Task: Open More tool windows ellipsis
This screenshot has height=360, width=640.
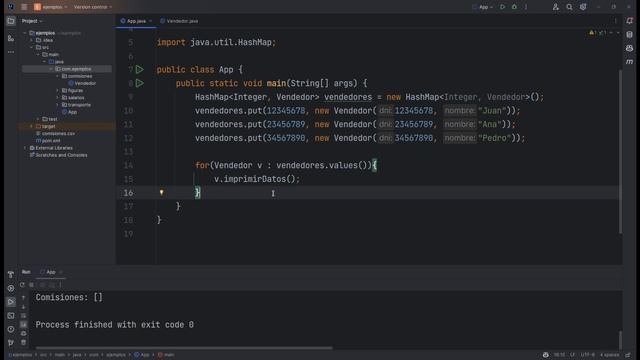Action: point(11,52)
